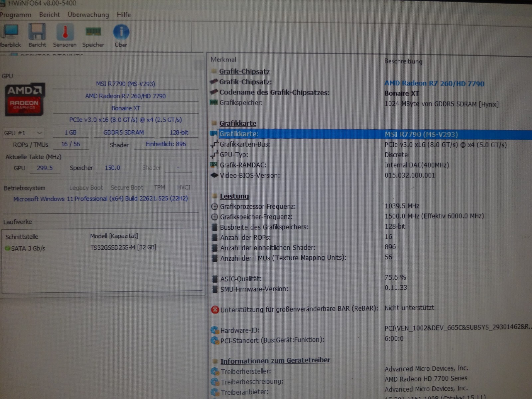Image resolution: width=532 pixels, height=399 pixels.
Task: Click the Grafik-Chipsatz section header
Action: click(244, 71)
